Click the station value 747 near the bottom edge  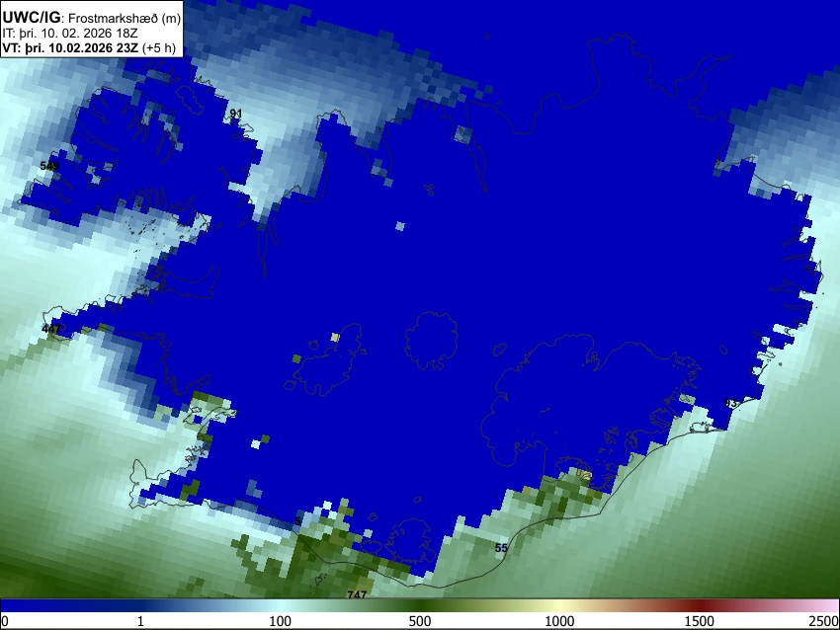(x=357, y=594)
